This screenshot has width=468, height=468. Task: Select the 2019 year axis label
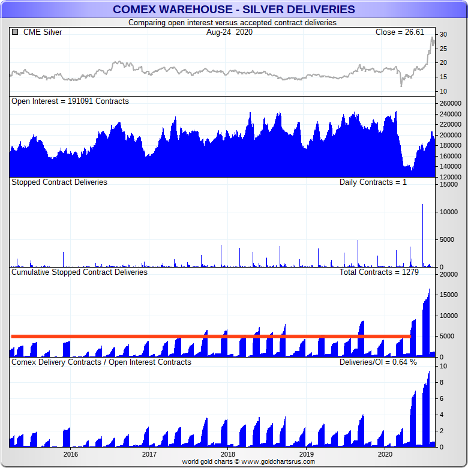coord(306,454)
